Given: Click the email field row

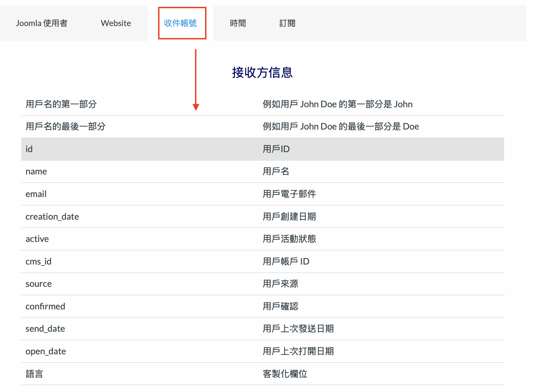Looking at the screenshot, I should click(36, 194).
